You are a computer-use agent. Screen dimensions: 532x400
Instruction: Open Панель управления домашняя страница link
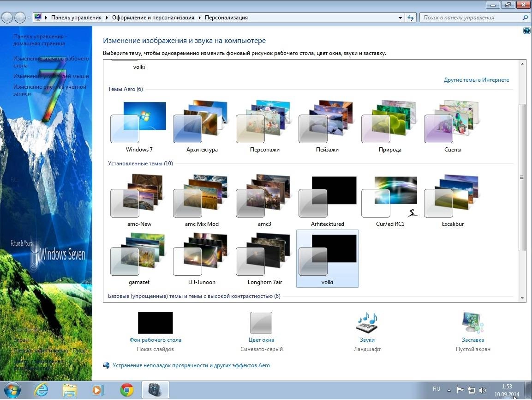tap(40, 40)
